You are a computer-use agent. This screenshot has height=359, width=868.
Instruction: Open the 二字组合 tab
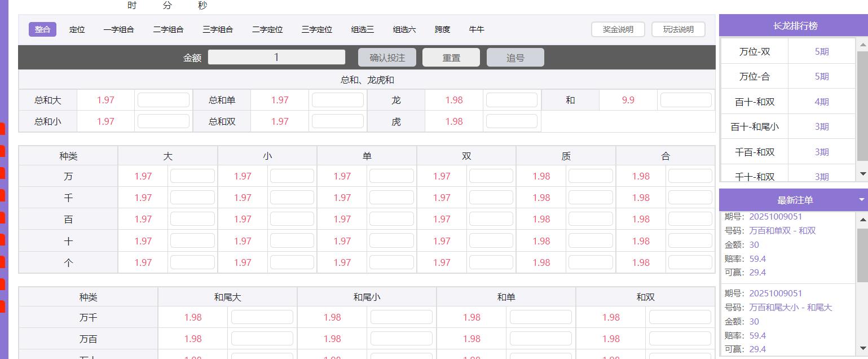click(168, 29)
